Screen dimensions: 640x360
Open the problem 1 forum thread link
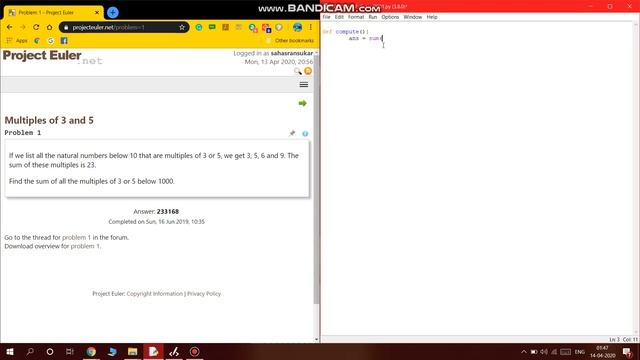point(76,237)
